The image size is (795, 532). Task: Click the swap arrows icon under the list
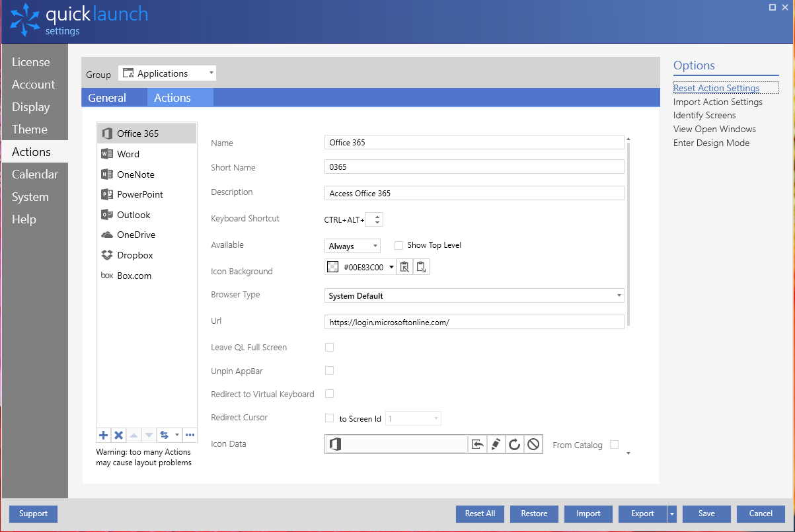[165, 435]
